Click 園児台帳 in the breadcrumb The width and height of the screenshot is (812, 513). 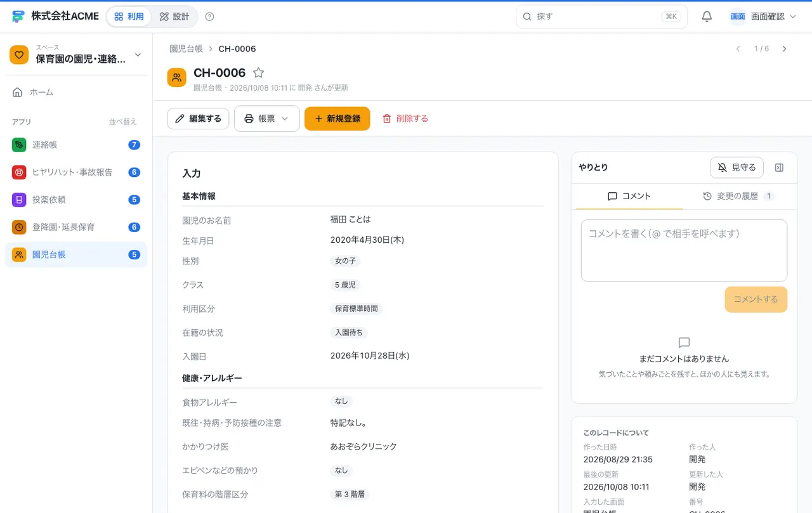point(186,49)
